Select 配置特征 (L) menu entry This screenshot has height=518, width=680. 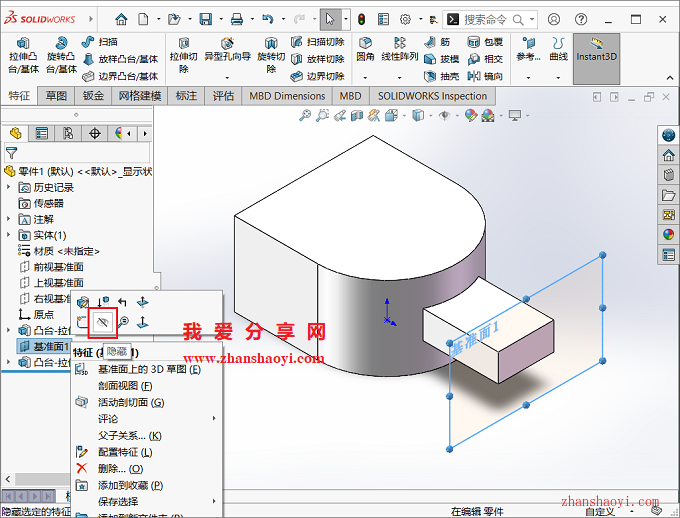[x=124, y=452]
